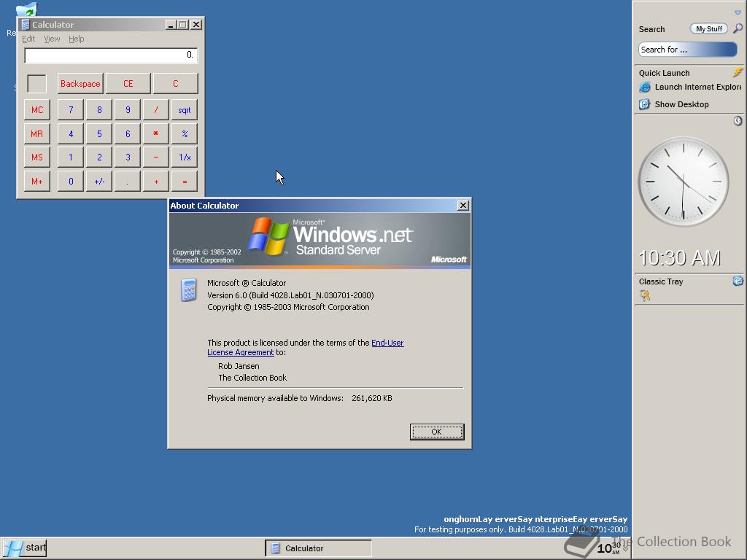Open the Help menu in Calculator

[76, 39]
